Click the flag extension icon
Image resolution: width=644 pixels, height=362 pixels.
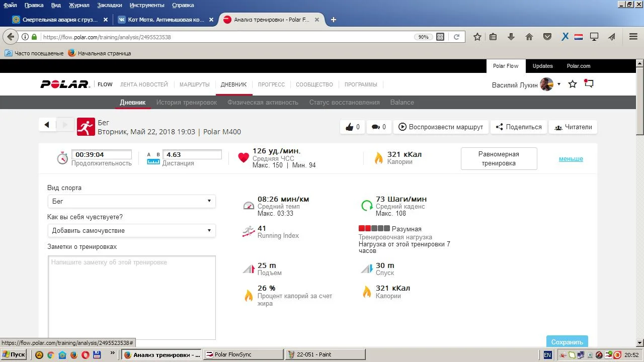(x=579, y=37)
